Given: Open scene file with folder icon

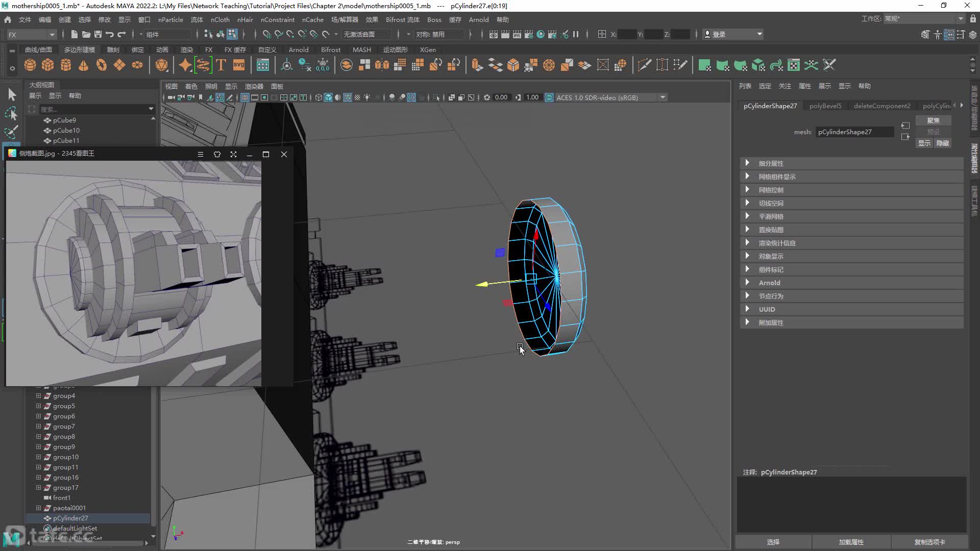Looking at the screenshot, I should (x=86, y=34).
